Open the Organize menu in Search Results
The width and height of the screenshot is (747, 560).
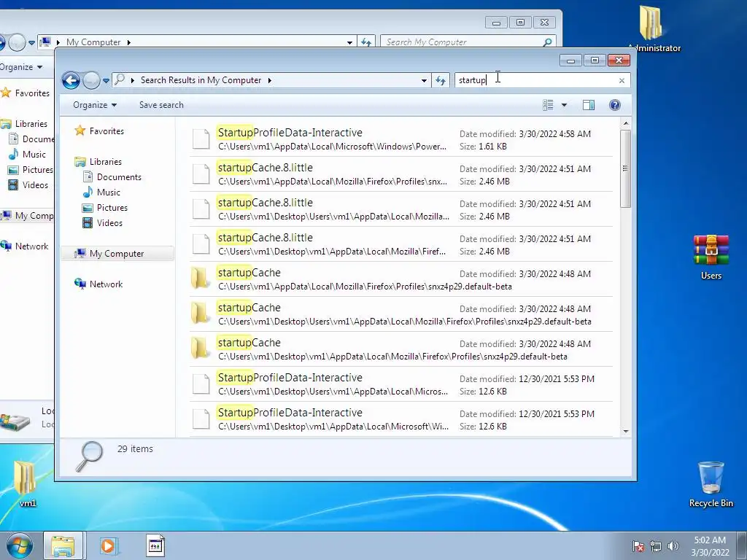[95, 105]
